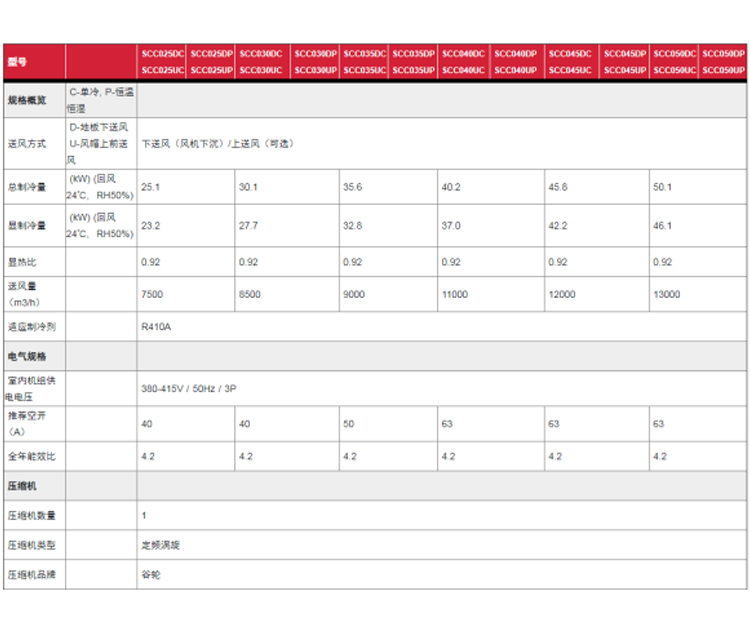The image size is (750, 630).
Task: Click the 规格概览 section row label
Action: (26, 100)
